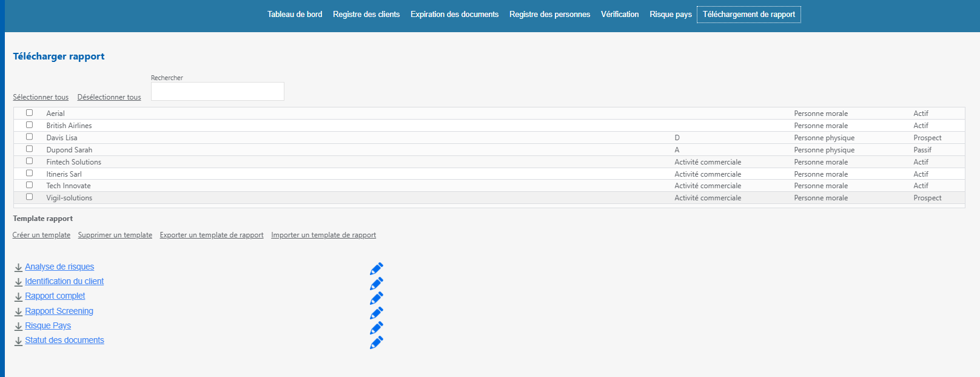Select Téléchargement de rapport tab
Screen dimensions: 980x377
pos(749,14)
